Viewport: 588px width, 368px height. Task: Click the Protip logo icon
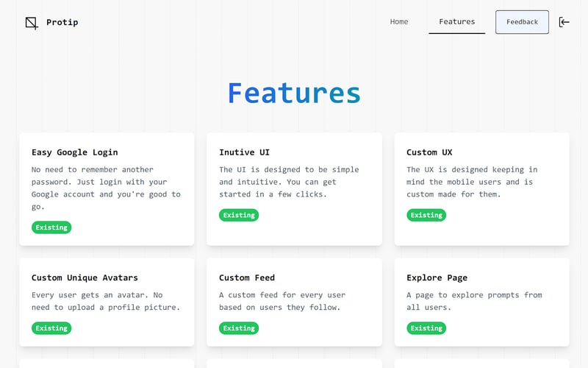pyautogui.click(x=32, y=23)
